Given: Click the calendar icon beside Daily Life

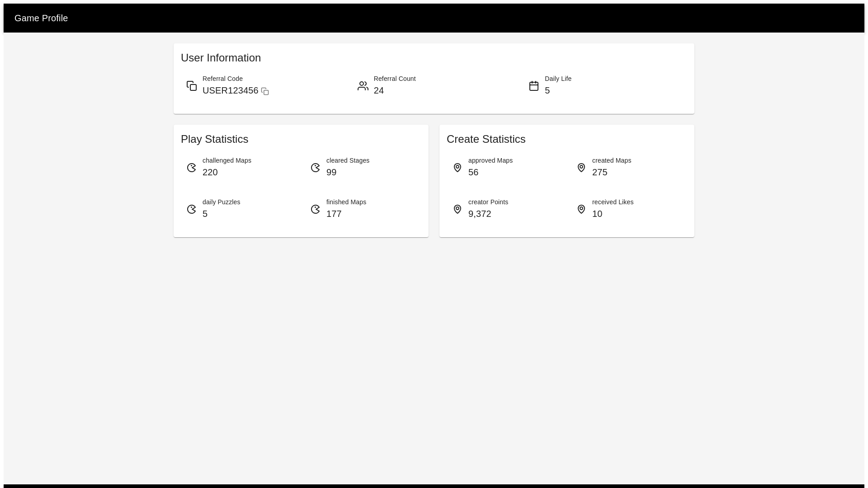Looking at the screenshot, I should (x=533, y=85).
